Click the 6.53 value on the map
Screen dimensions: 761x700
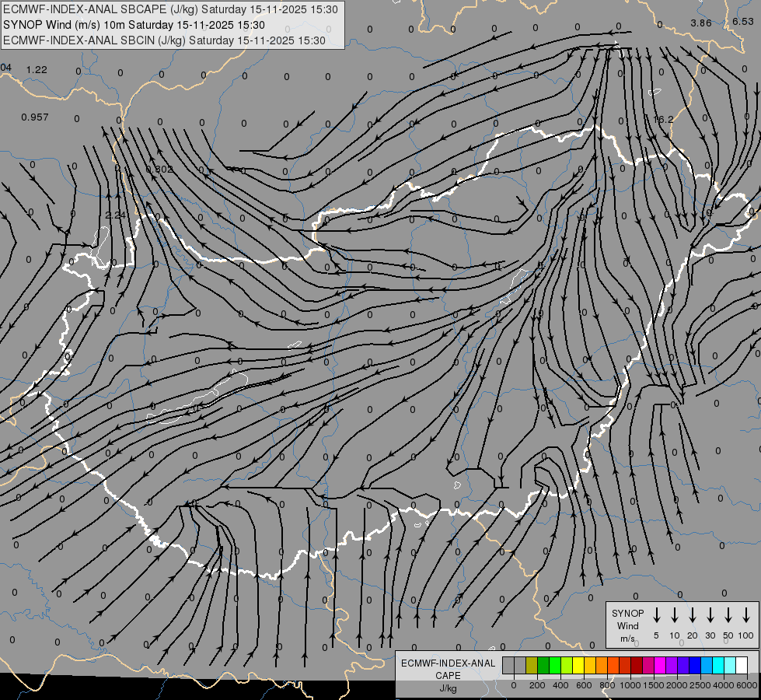[x=743, y=21]
